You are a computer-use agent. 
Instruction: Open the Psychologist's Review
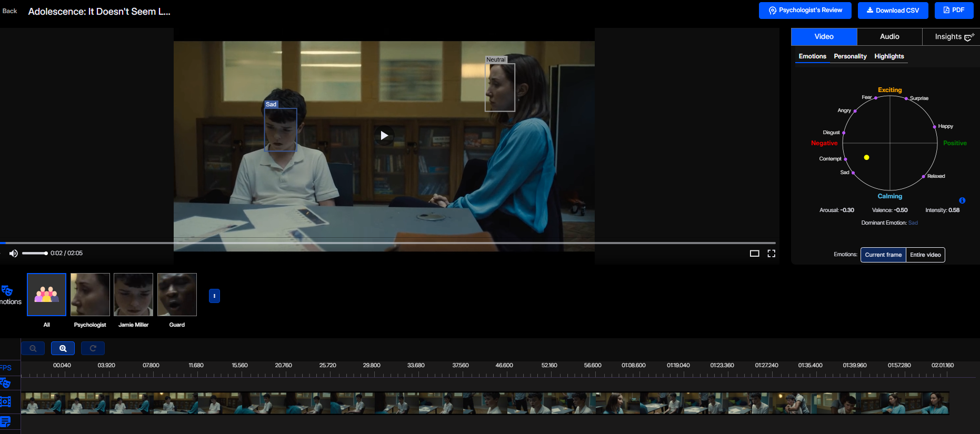point(805,11)
